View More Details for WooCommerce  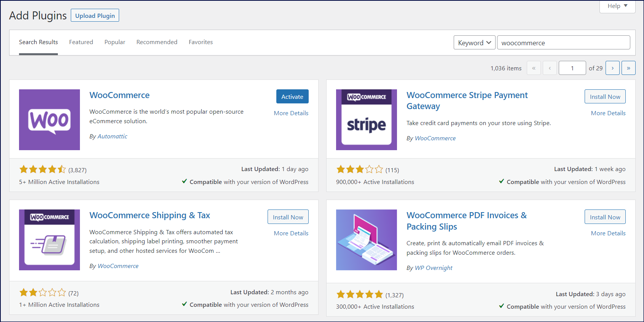tap(291, 113)
